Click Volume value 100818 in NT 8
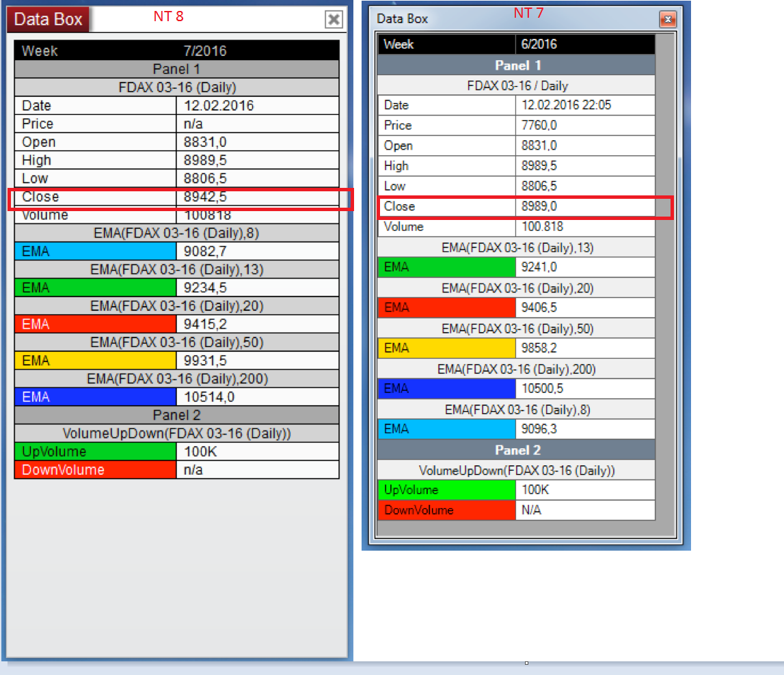This screenshot has height=675, width=784. [x=258, y=215]
